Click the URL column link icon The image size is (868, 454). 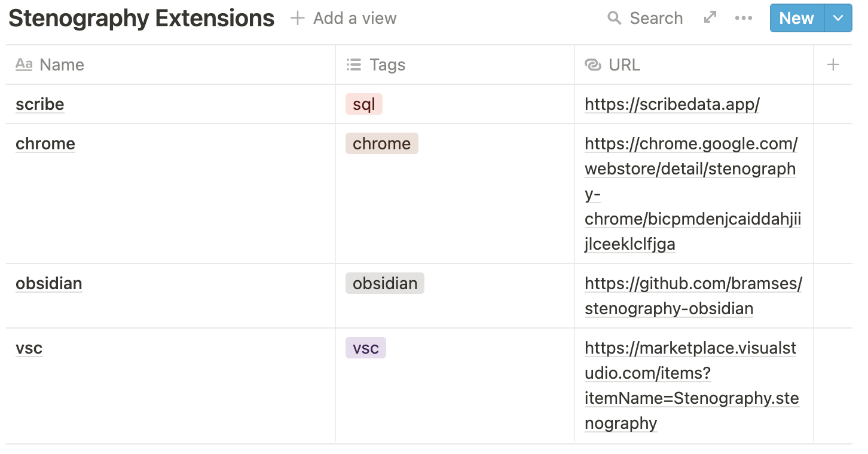(593, 65)
